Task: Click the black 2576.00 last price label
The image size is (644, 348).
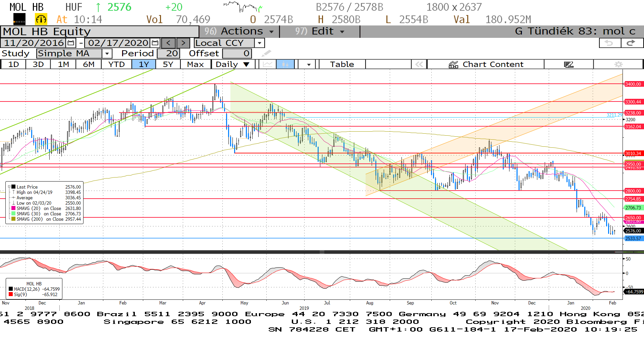Action: pyautogui.click(x=633, y=231)
